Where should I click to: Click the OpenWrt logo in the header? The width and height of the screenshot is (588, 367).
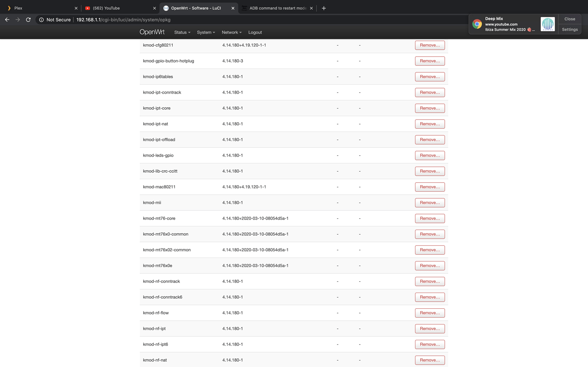click(x=152, y=32)
